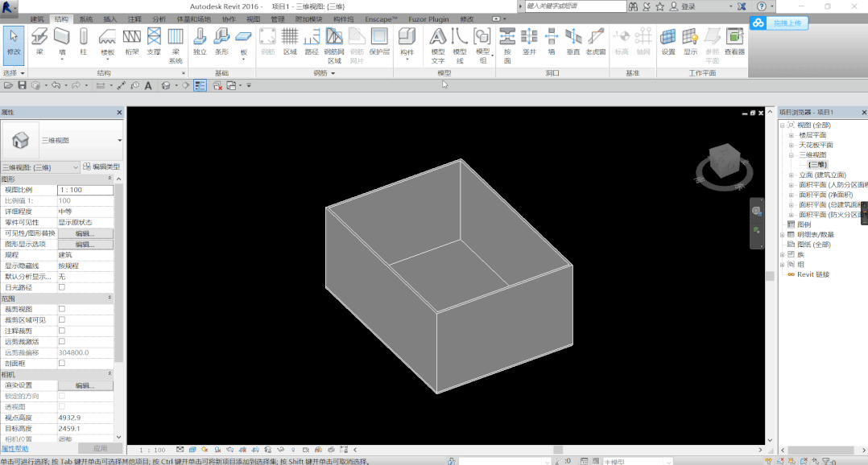
Task: Enable the 剖面框 checkbox
Action: click(62, 364)
